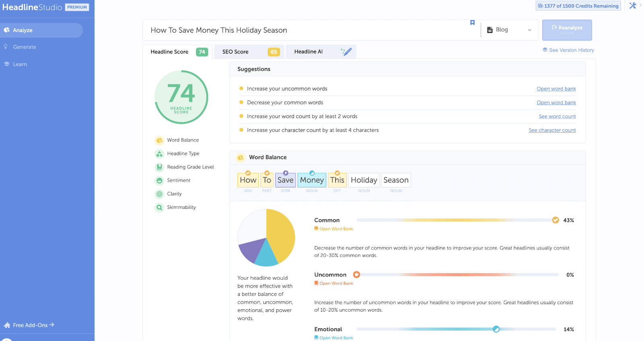
Task: Click the headline text input field
Action: pyautogui.click(x=306, y=31)
